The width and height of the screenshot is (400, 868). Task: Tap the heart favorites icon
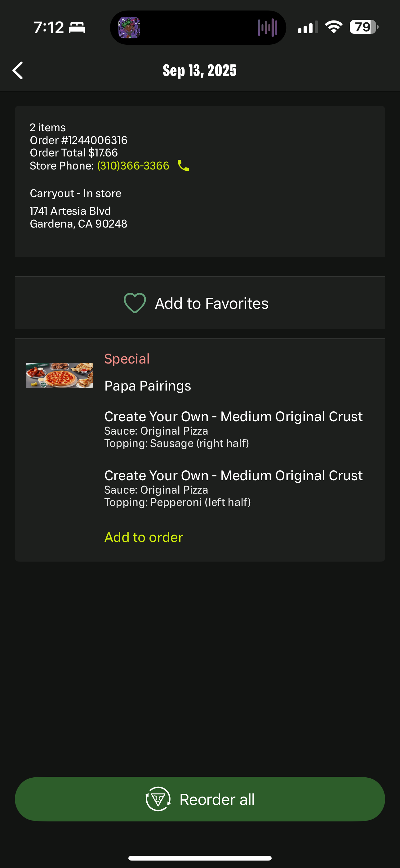pos(135,303)
